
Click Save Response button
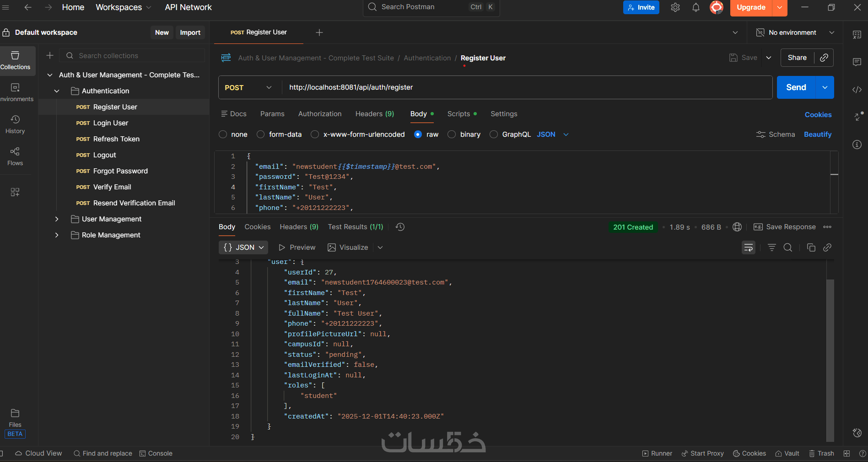coord(785,227)
